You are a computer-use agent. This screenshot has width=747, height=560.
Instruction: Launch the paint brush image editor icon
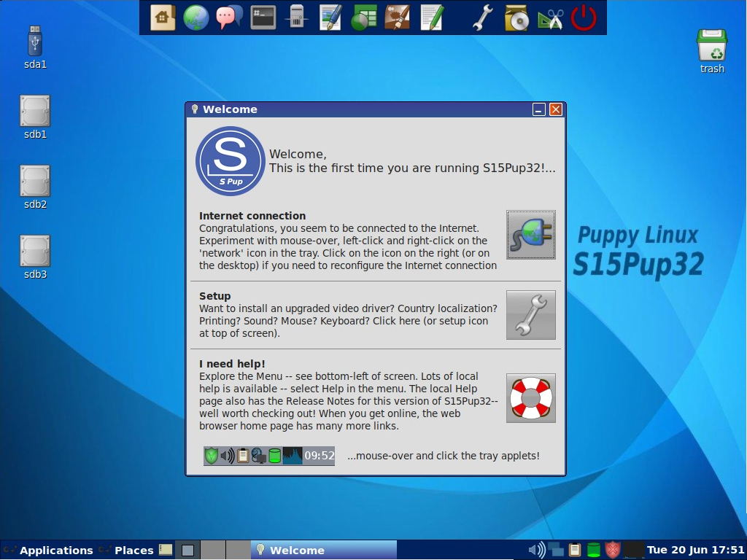point(398,17)
